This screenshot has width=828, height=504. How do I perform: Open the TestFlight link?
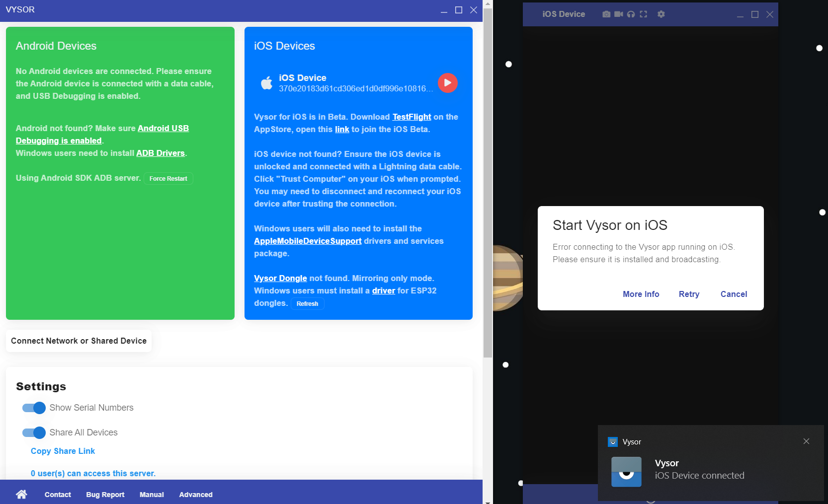(x=412, y=117)
